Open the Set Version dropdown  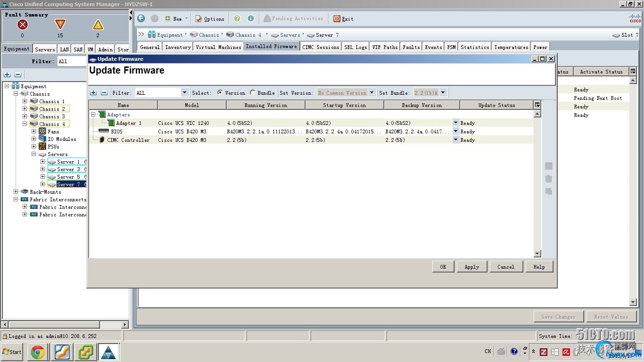(x=372, y=93)
